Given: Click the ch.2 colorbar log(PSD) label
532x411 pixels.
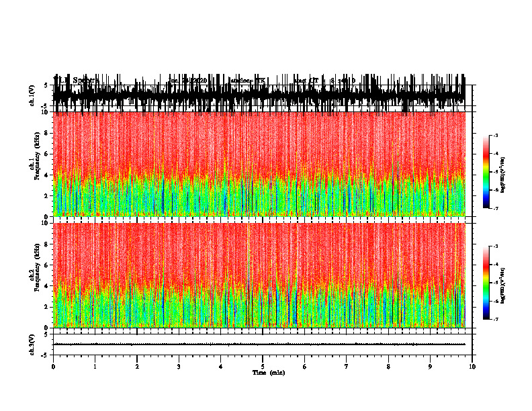Looking at the screenshot, I should click(x=502, y=285).
